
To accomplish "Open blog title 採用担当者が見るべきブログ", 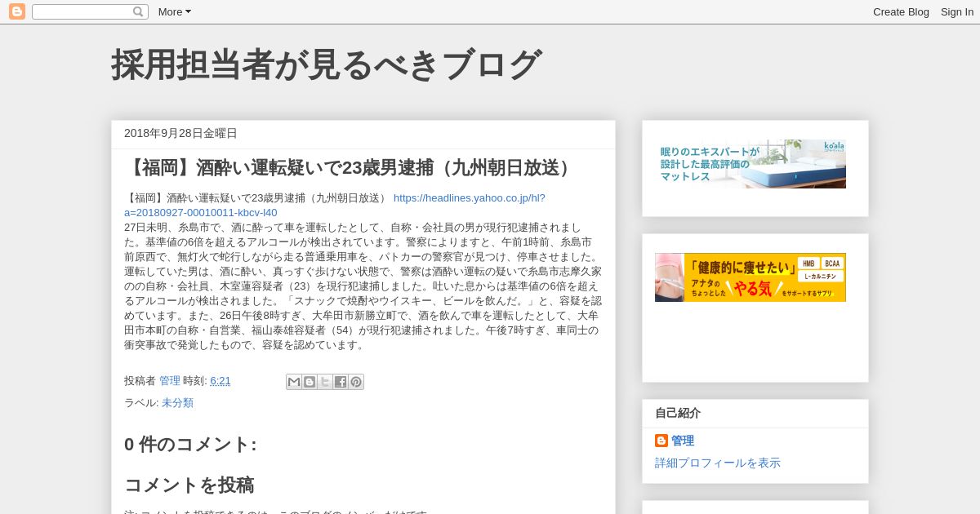I will (x=326, y=64).
